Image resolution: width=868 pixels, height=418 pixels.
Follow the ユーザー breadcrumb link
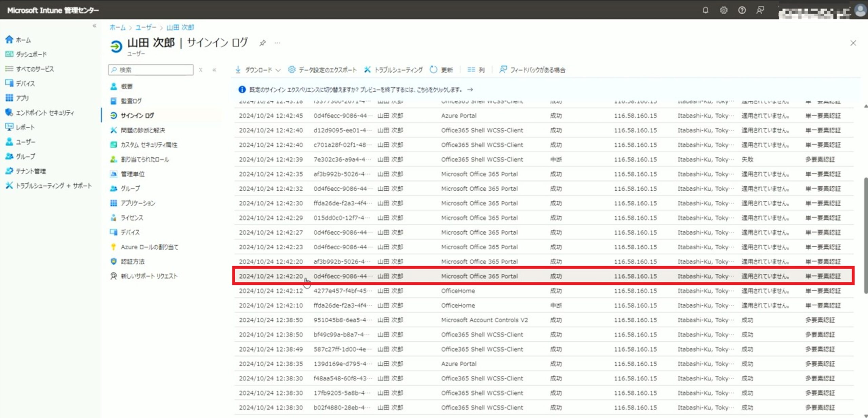(146, 27)
